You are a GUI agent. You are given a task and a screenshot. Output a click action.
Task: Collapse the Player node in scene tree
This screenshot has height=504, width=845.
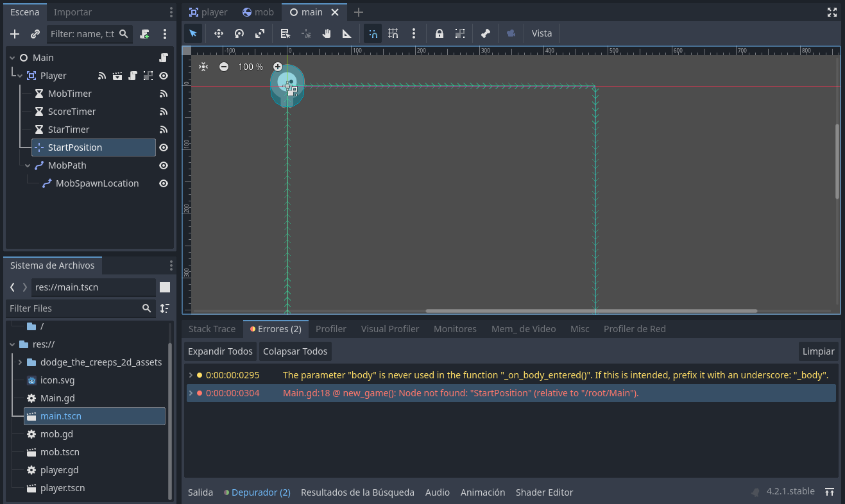tap(20, 76)
